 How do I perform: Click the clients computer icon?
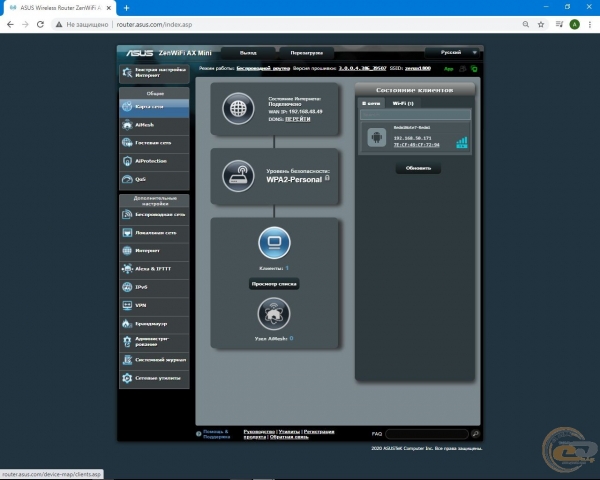[274, 243]
